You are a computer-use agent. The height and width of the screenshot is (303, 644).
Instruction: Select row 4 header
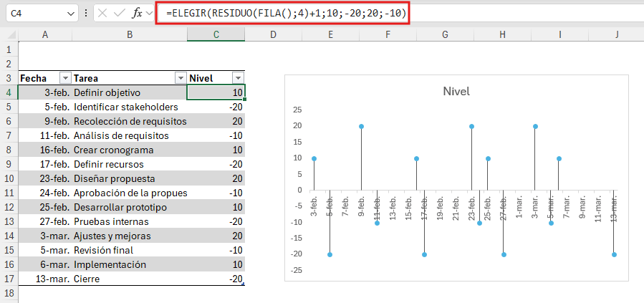click(x=9, y=92)
